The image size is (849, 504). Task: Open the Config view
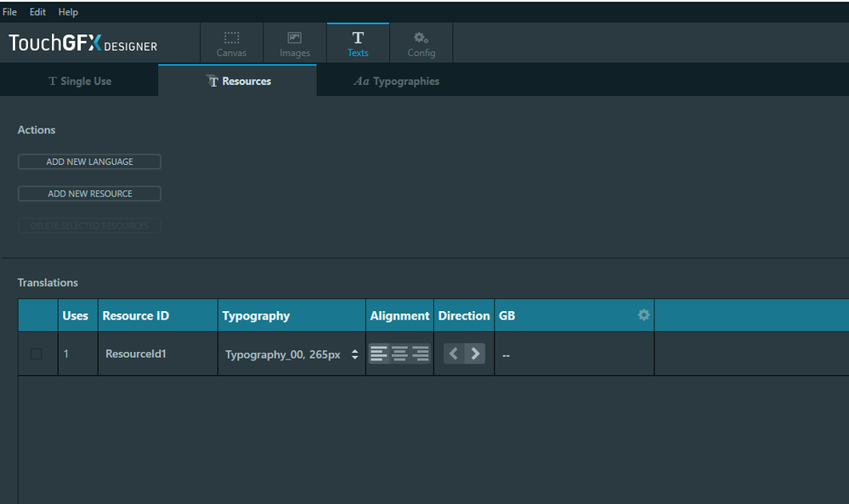[x=422, y=43]
